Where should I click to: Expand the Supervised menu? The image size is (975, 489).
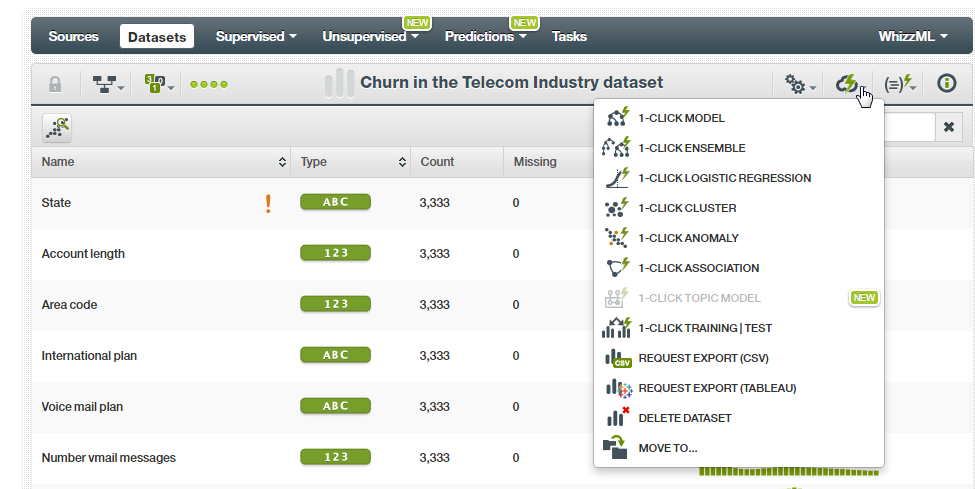[x=256, y=37]
